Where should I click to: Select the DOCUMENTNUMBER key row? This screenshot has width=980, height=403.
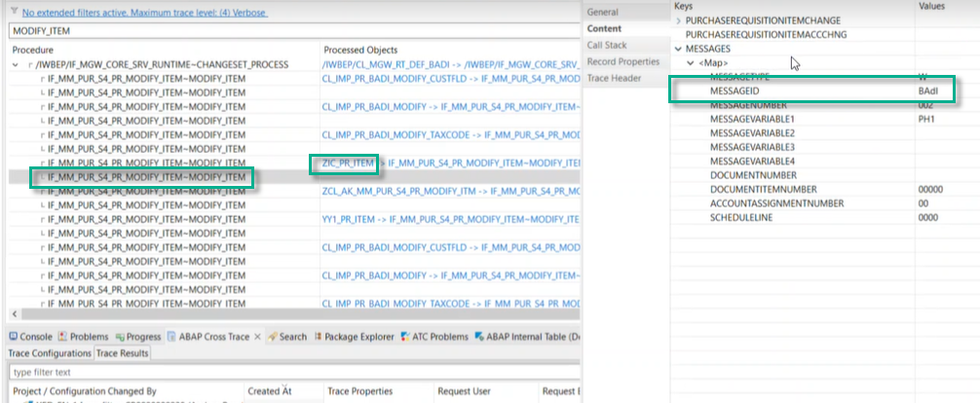point(753,175)
